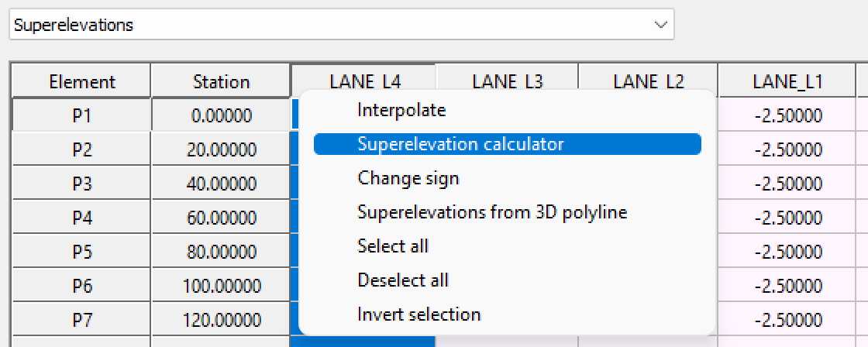868x347 pixels.
Task: Click Station cell with value 100.00000
Action: coord(222,286)
